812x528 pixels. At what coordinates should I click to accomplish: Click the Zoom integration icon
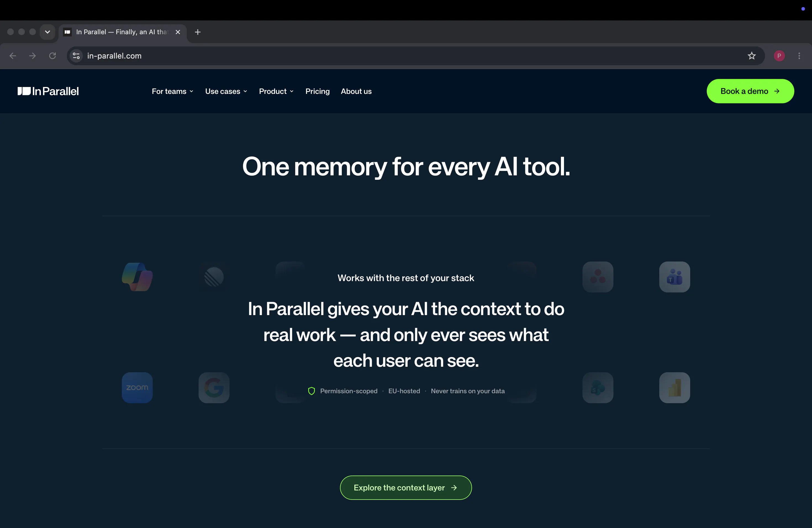[137, 387]
